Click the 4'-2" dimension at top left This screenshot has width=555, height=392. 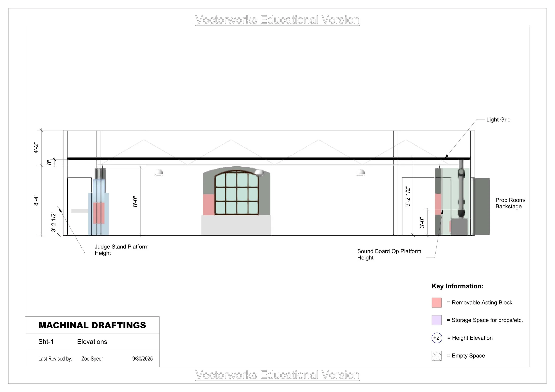pyautogui.click(x=36, y=148)
